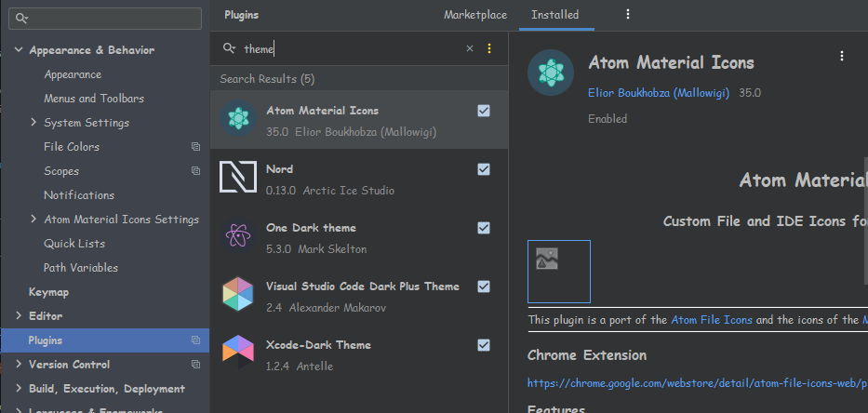Click the Atom Material Icons plugin logo in list
The image size is (868, 413).
pyautogui.click(x=238, y=120)
